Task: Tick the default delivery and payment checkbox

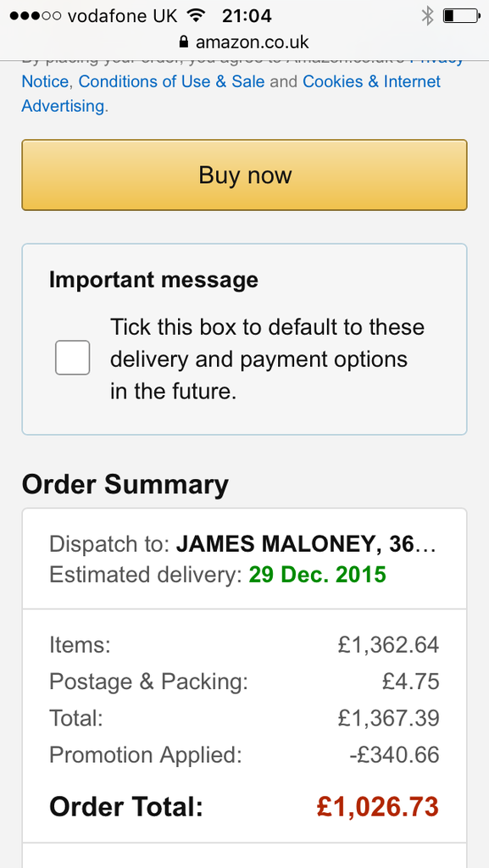Action: coord(73,358)
